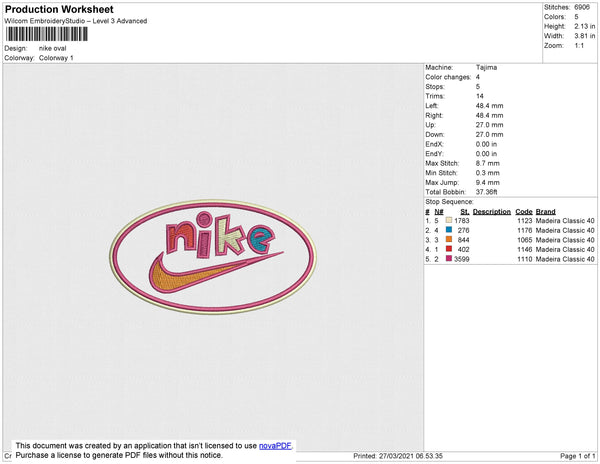Image resolution: width=600 pixels, height=464 pixels.
Task: Click the thread code 1065
Action: click(525, 240)
